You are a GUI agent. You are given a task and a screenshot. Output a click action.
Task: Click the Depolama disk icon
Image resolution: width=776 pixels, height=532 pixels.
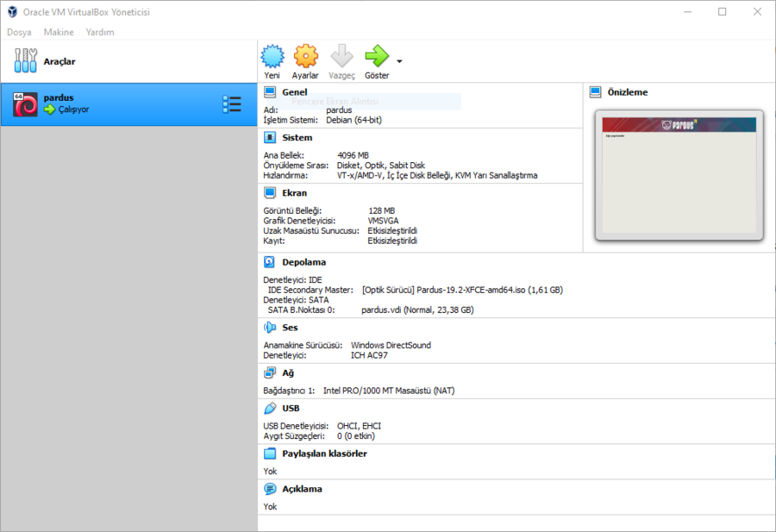coord(270,262)
